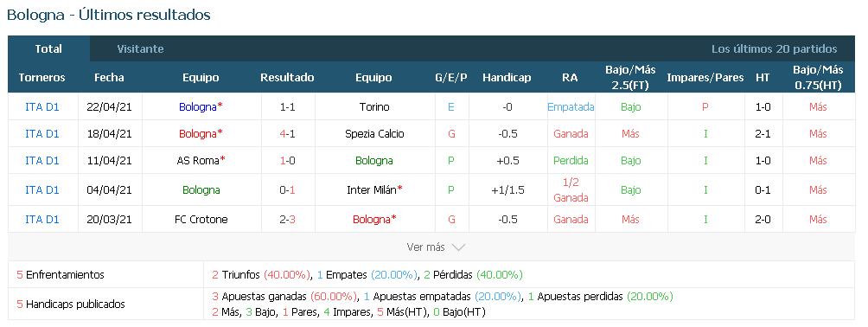Click the Los últimos 20 partidos label
This screenshot has height=327, width=868.
pyautogui.click(x=775, y=48)
